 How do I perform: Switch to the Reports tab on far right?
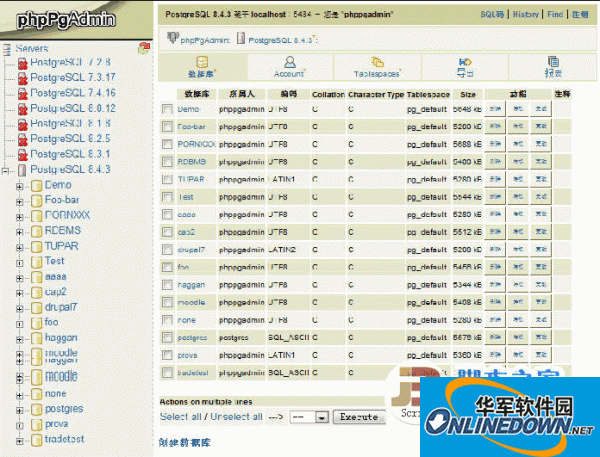click(x=553, y=67)
